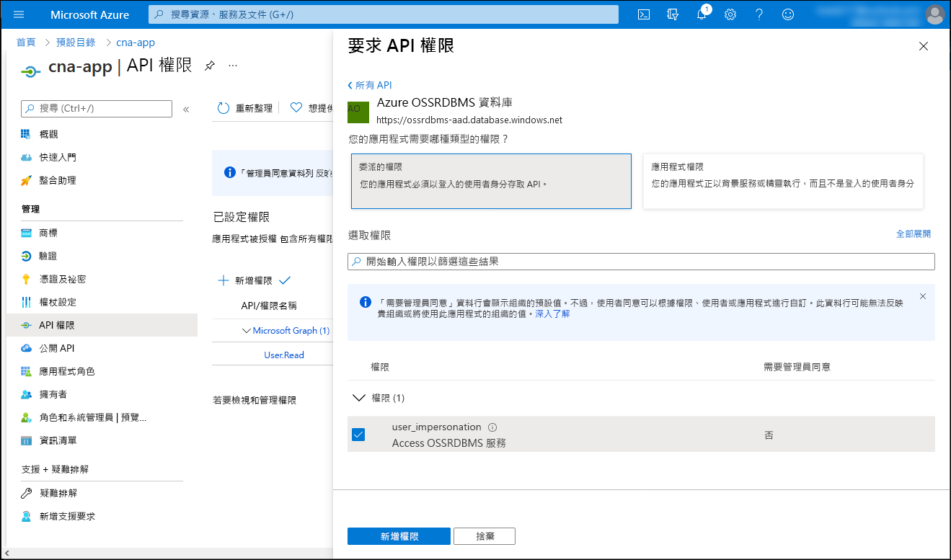Click cna-app breadcrumb
This screenshot has height=560, width=951.
coord(136,43)
